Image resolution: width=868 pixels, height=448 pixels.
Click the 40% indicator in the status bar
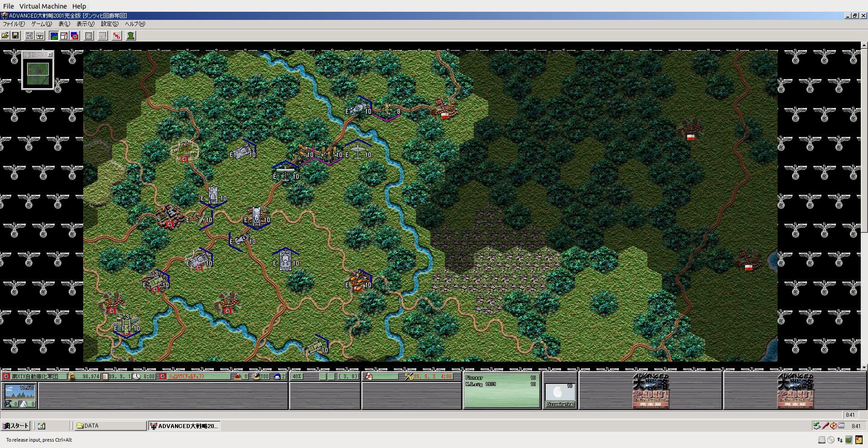(x=297, y=376)
